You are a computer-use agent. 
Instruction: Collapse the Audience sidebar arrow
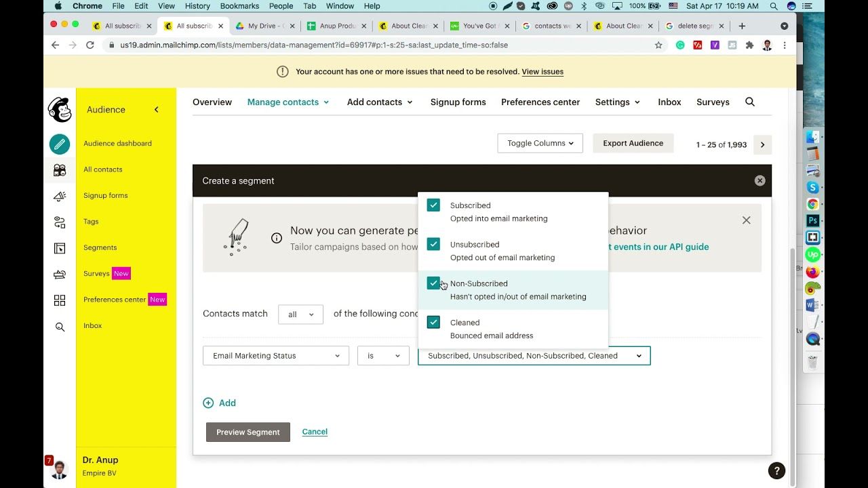pos(156,109)
